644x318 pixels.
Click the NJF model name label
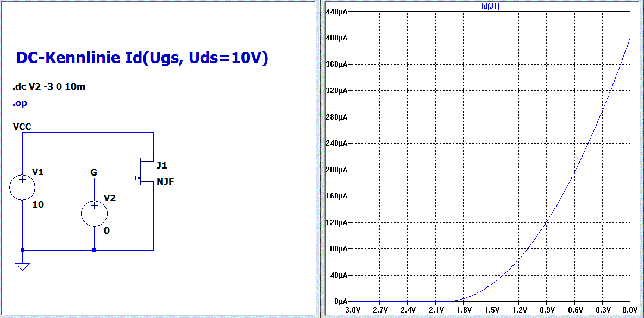(165, 183)
